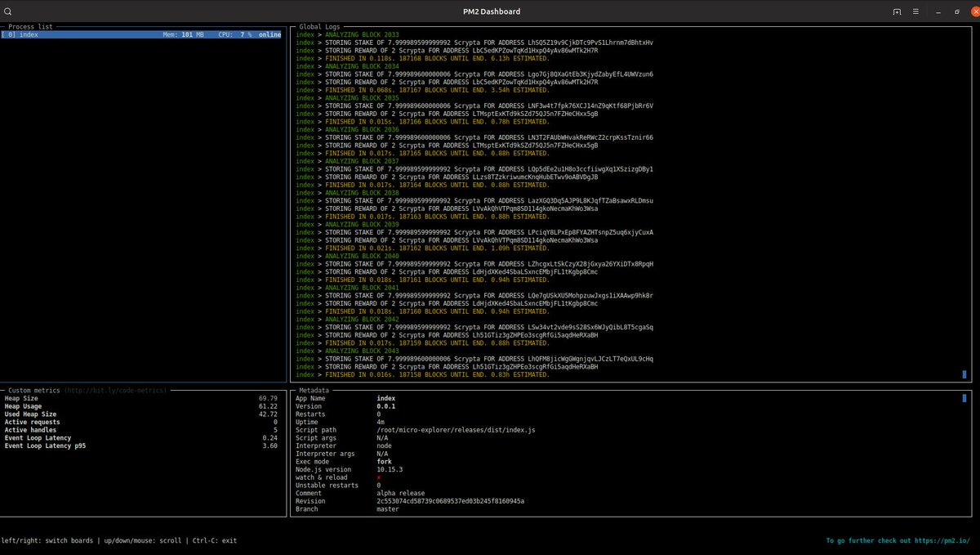Click the Revision hash 2c553074cd58739c value
The width and height of the screenshot is (980, 555).
point(450,501)
